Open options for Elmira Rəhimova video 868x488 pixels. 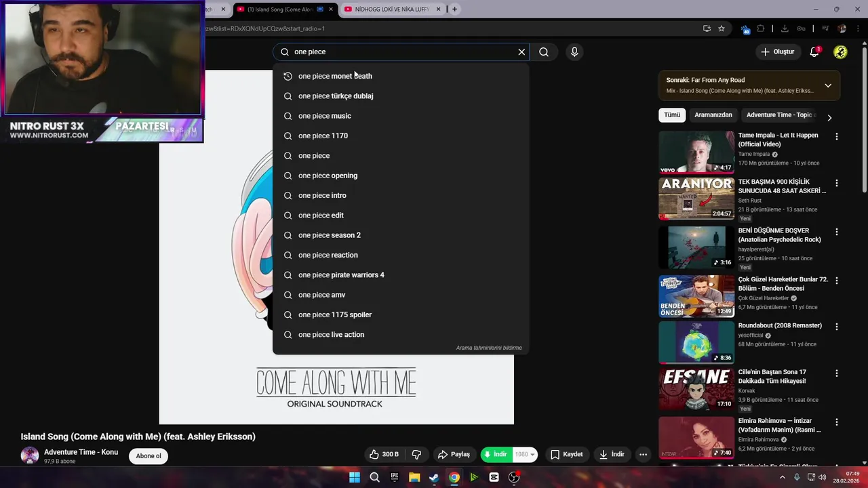[836, 422]
